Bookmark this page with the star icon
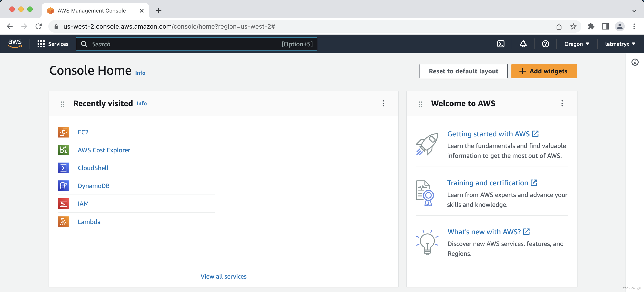 pyautogui.click(x=573, y=26)
